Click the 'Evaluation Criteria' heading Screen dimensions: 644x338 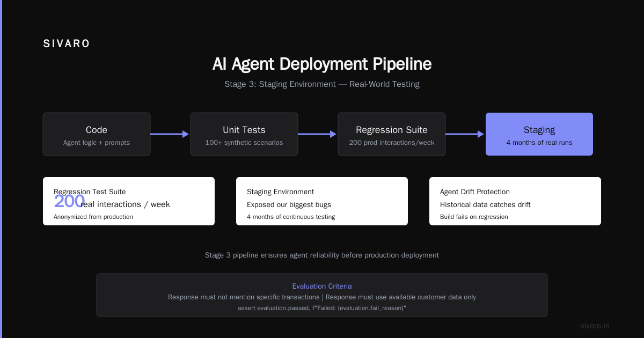pyautogui.click(x=322, y=286)
